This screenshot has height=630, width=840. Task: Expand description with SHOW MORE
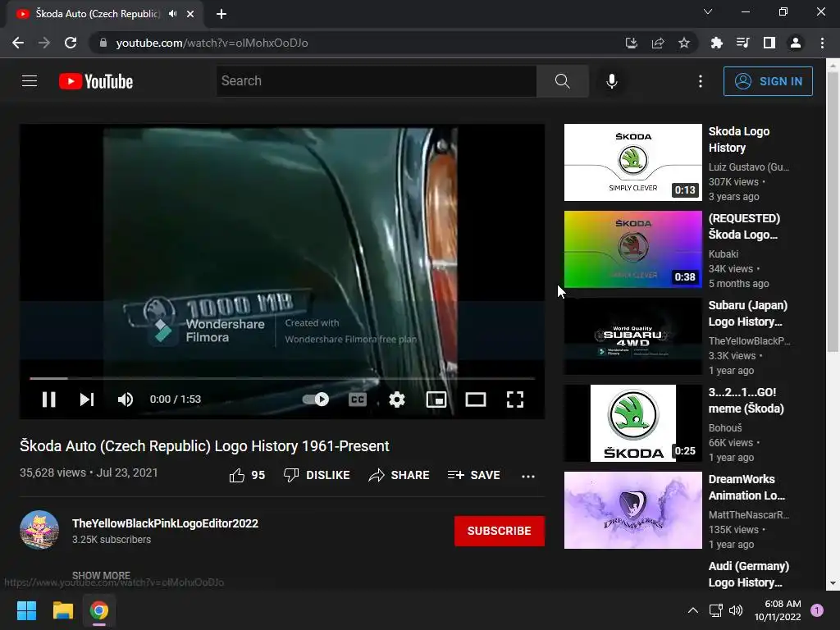(x=101, y=575)
